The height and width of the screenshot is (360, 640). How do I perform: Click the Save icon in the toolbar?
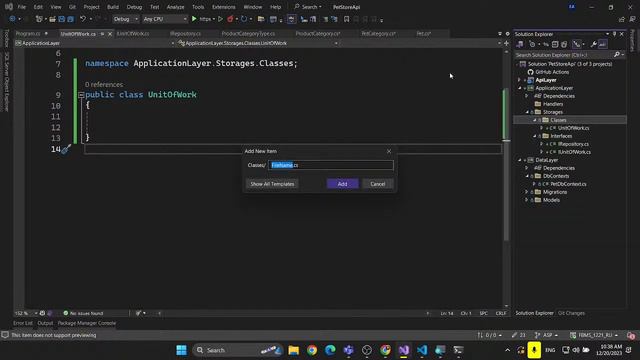point(62,19)
